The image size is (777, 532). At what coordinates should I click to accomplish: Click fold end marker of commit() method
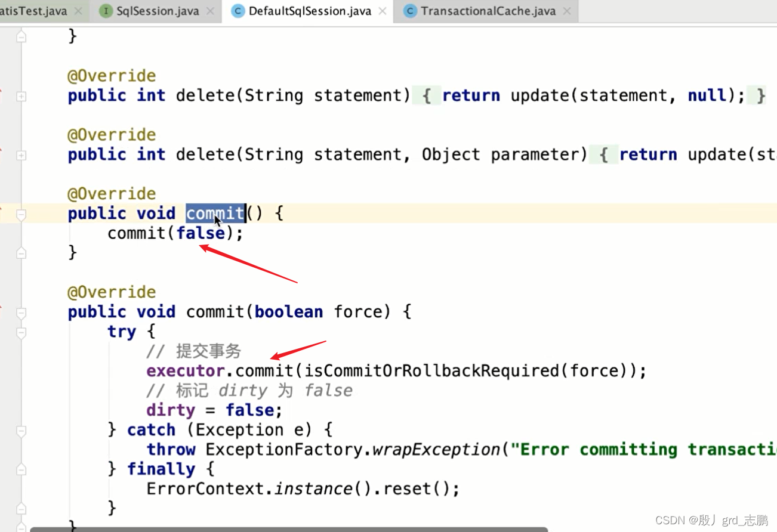(x=21, y=253)
